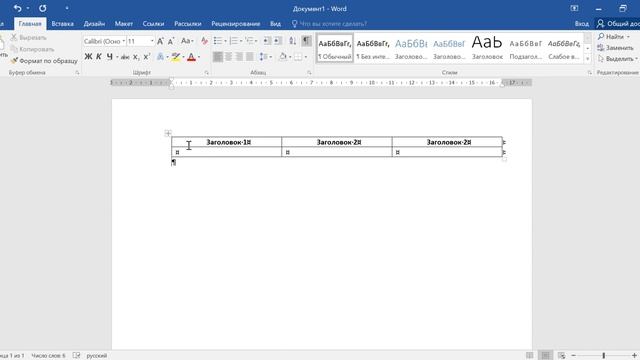Align text right
Viewport: 640px width, 360px height.
[x=239, y=57]
